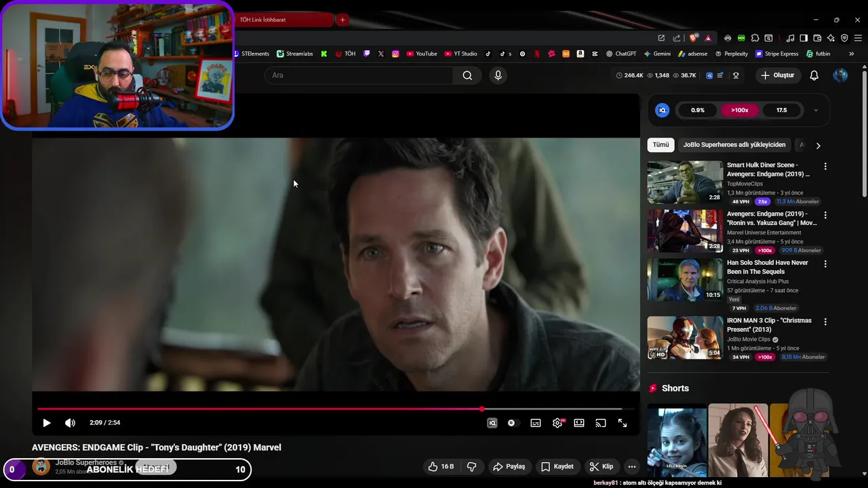Switch to TÖH Link İstihbarat tab
Viewport: 868px width, 488px height.
(283, 20)
